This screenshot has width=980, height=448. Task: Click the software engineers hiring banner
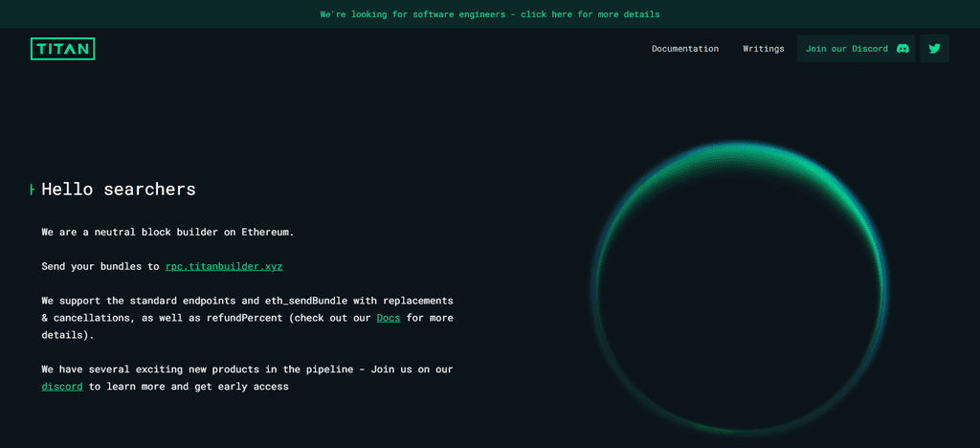pyautogui.click(x=490, y=13)
